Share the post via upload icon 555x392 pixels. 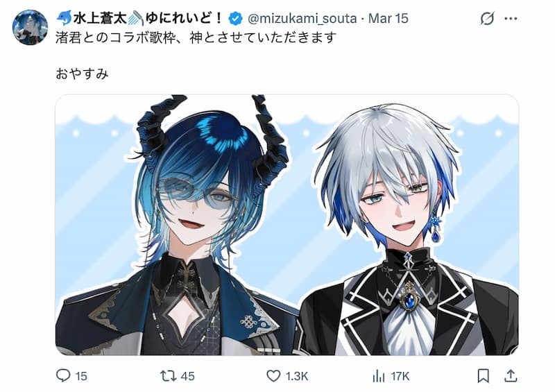point(511,376)
